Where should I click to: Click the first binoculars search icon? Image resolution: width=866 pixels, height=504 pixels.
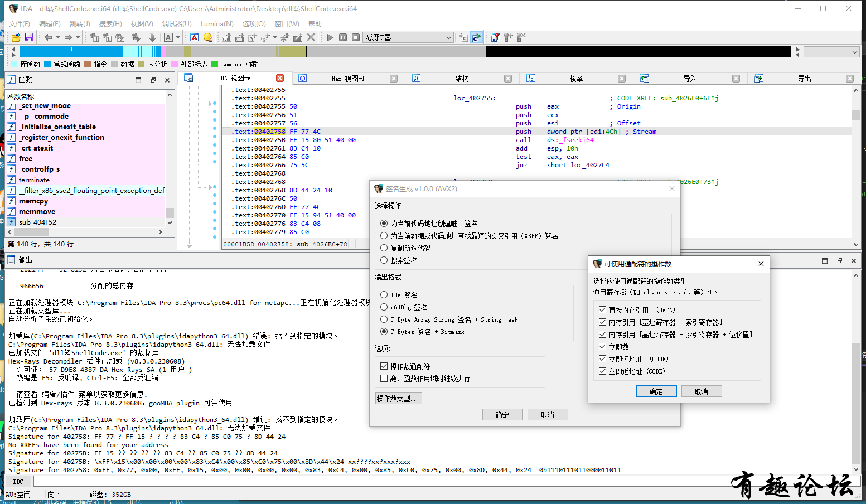coord(94,37)
